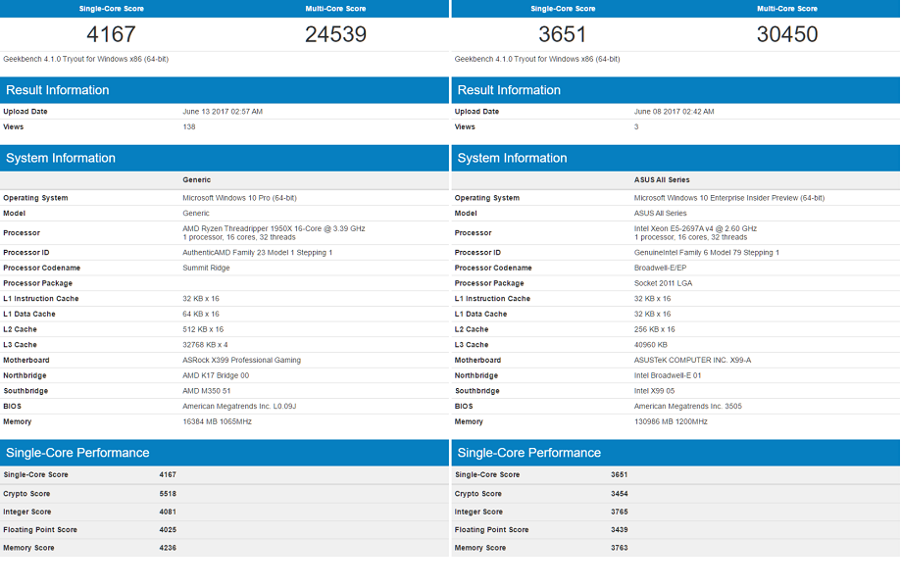Click the Floating Point Score 4025 value
Image resolution: width=901 pixels, height=588 pixels.
pos(168,530)
